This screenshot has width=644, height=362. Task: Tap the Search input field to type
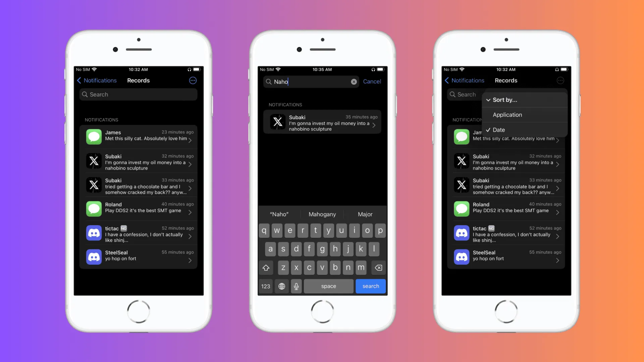[x=139, y=94]
